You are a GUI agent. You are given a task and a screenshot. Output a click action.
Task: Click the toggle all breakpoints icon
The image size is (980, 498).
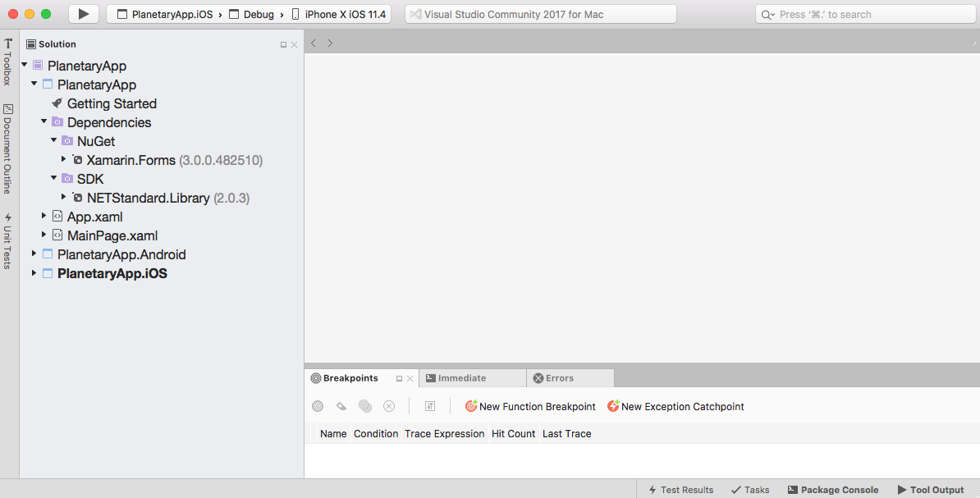[365, 406]
